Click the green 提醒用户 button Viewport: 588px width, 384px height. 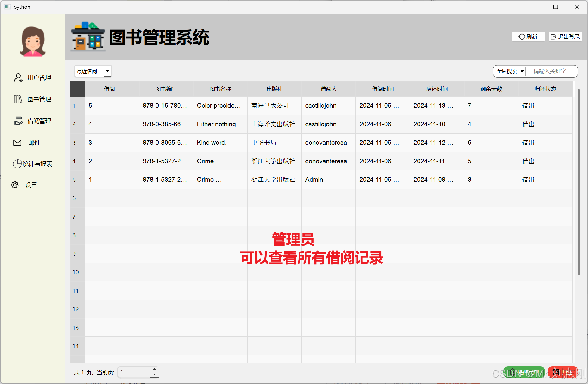coord(524,372)
